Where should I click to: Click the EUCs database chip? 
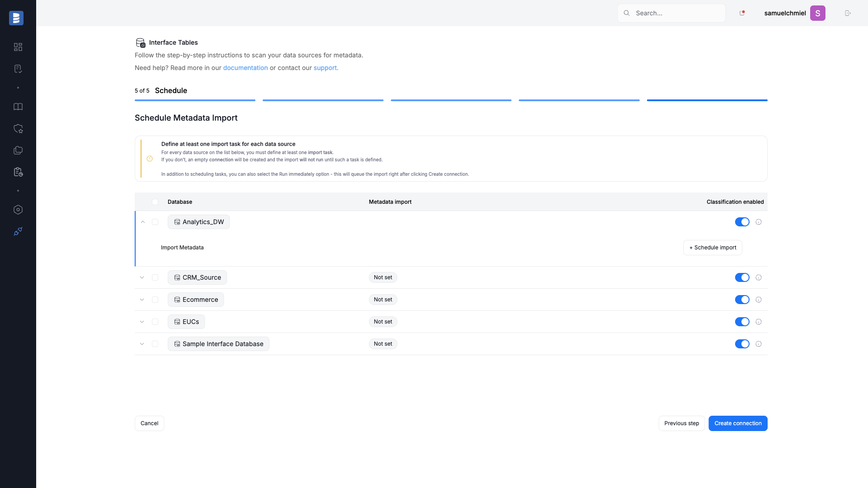tap(186, 322)
